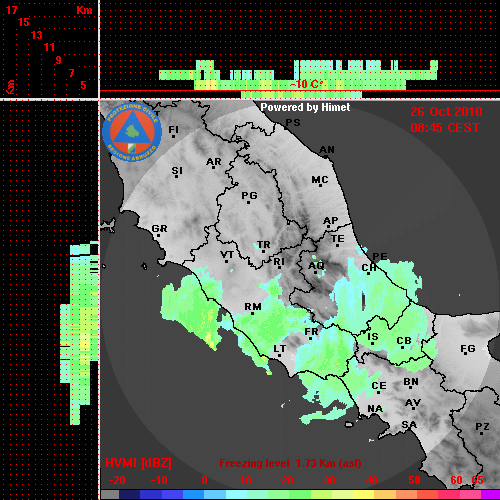Click the 10 value on dBZ scale
This screenshot has width=500, height=500.
(x=246, y=480)
